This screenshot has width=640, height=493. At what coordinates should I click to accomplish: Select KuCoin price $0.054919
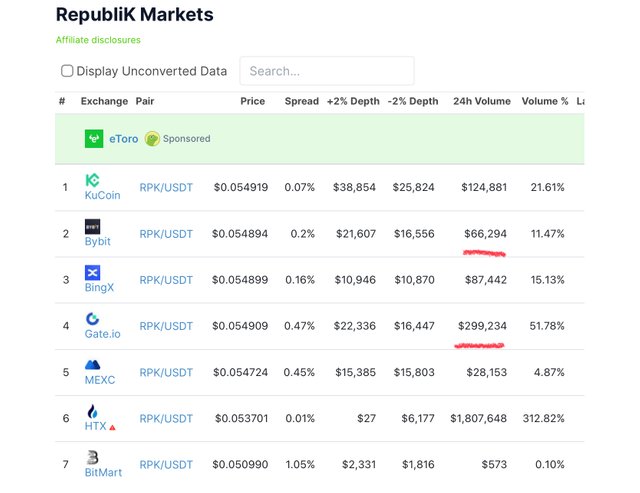coord(241,187)
